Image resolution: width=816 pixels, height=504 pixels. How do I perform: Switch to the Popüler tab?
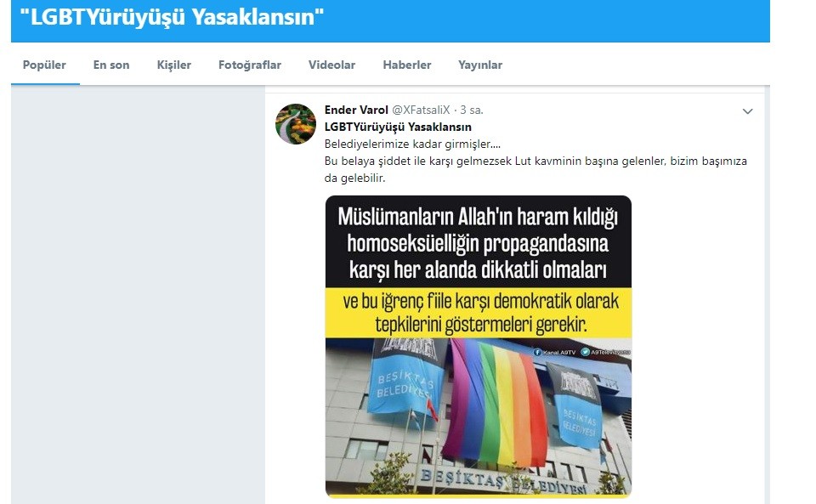[44, 65]
